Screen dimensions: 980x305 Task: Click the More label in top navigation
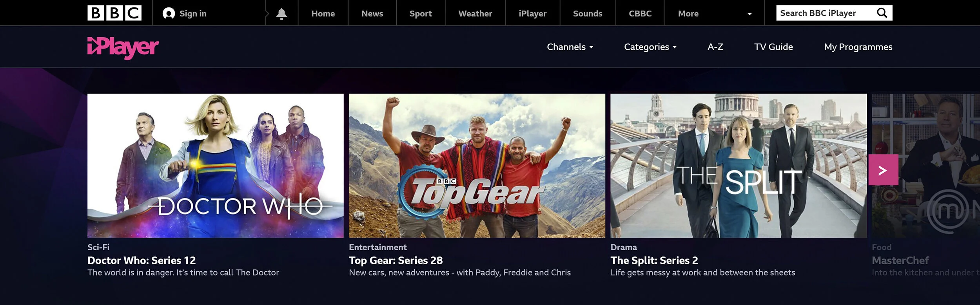[688, 14]
